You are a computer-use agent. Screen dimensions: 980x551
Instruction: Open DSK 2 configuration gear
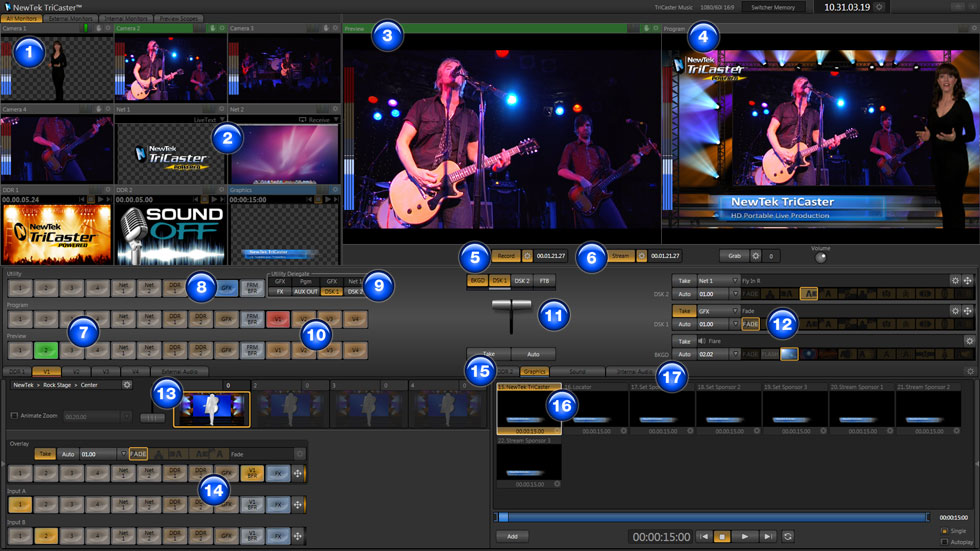[x=955, y=281]
